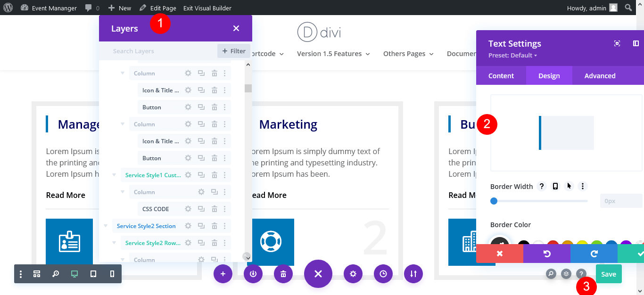Open more options for Service Style1 Cust... layer

225,175
